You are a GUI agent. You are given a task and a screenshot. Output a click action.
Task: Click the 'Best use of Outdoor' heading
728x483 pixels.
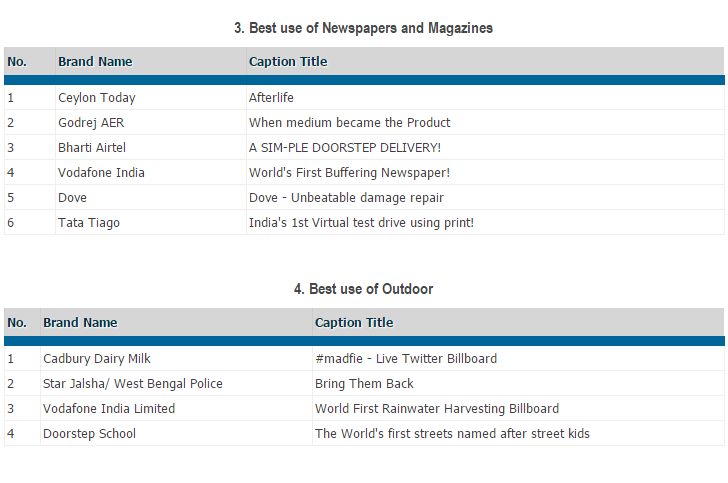coord(364,289)
